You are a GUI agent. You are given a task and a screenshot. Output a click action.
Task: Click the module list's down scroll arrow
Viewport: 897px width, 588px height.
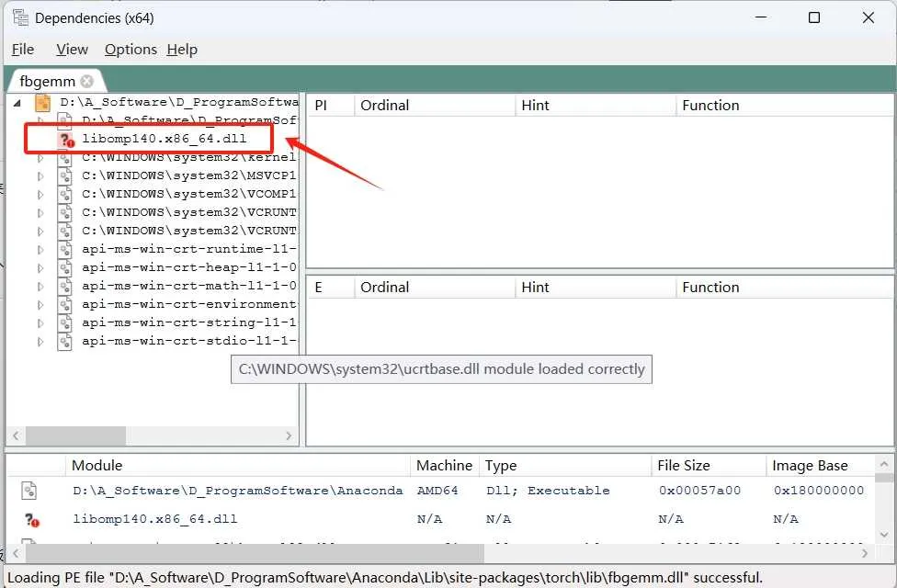(x=884, y=535)
